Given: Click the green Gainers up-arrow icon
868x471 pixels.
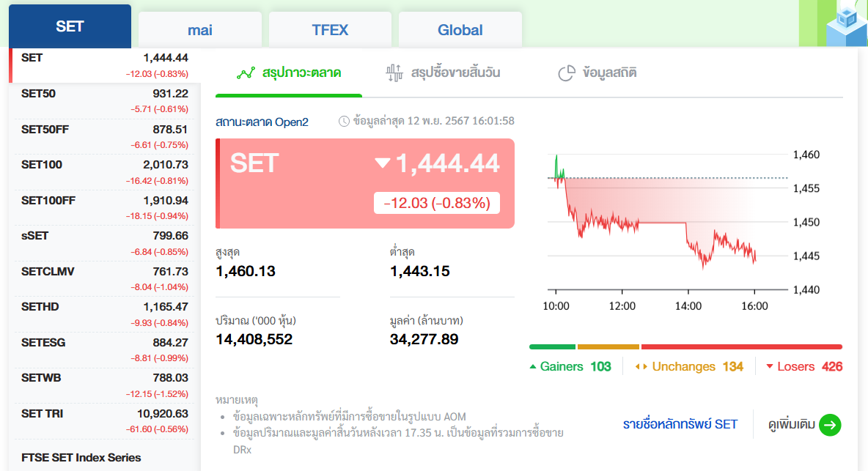Looking at the screenshot, I should (532, 366).
